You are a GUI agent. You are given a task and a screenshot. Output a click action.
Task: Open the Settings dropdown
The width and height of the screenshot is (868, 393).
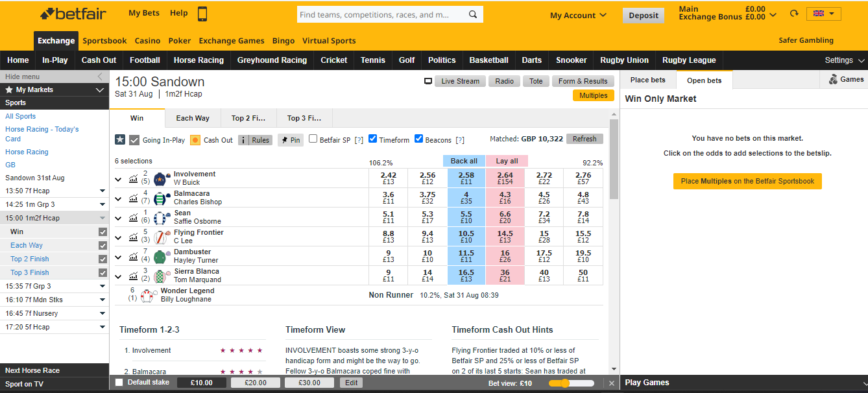(844, 60)
